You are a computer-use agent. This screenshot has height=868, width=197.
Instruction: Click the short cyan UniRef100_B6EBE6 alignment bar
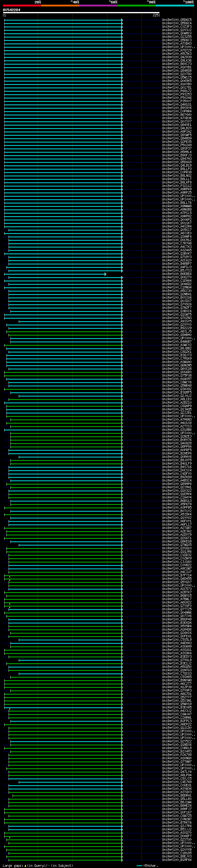click(x=54, y=274)
